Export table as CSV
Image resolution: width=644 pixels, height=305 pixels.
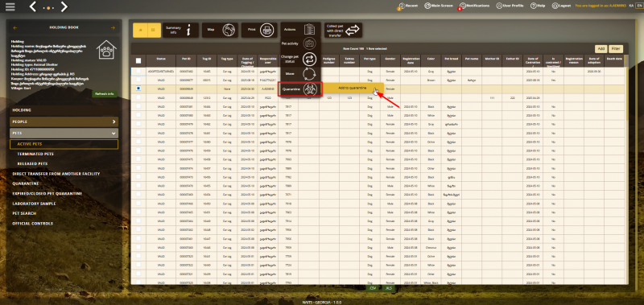(373, 288)
